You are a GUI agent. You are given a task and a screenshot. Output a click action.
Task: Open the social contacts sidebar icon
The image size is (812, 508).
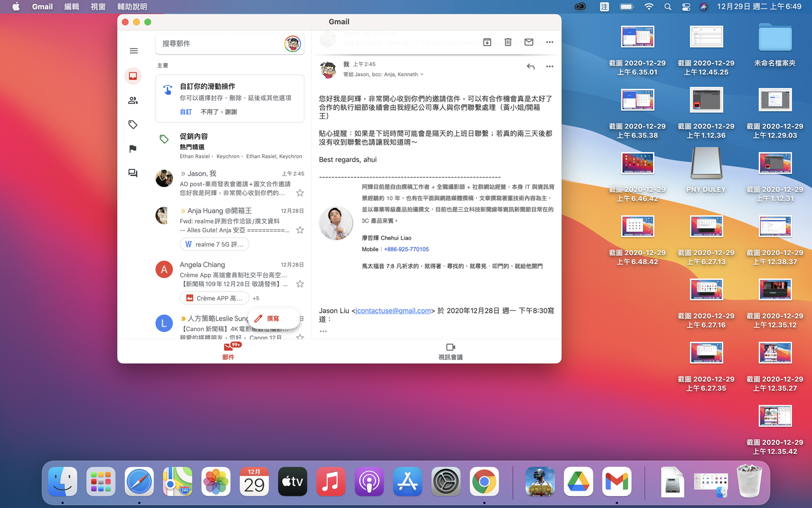[133, 101]
